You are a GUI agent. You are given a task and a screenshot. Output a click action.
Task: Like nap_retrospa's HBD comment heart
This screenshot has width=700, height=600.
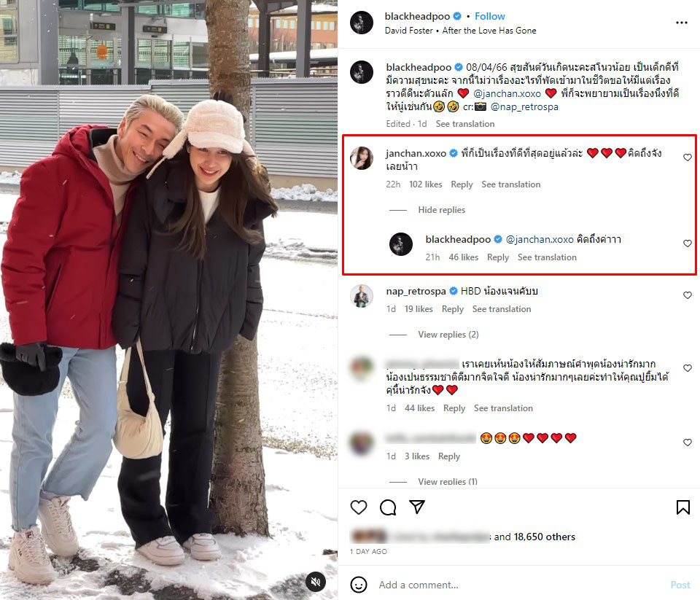pos(688,295)
